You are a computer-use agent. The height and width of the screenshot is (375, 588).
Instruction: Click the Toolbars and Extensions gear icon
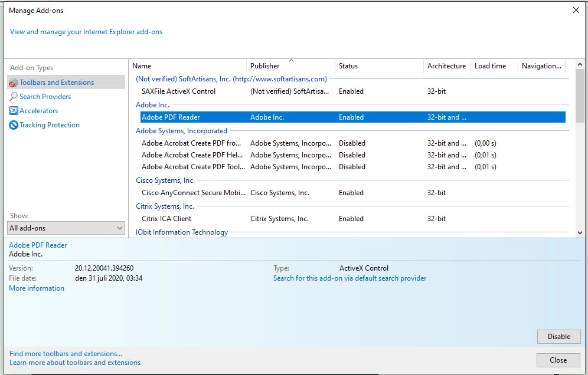pyautogui.click(x=14, y=83)
